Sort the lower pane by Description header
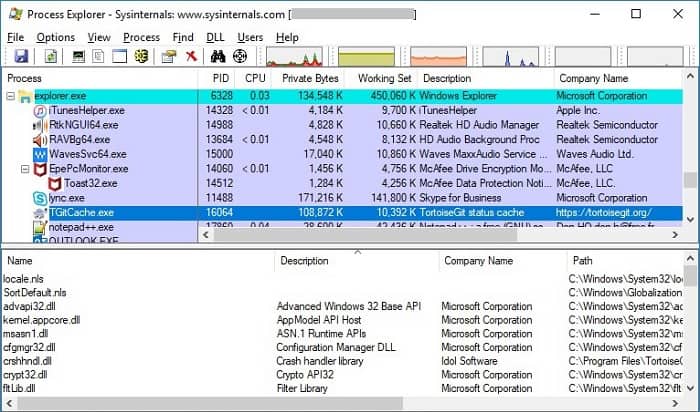Viewport: 700px width, 412px height. point(356,261)
